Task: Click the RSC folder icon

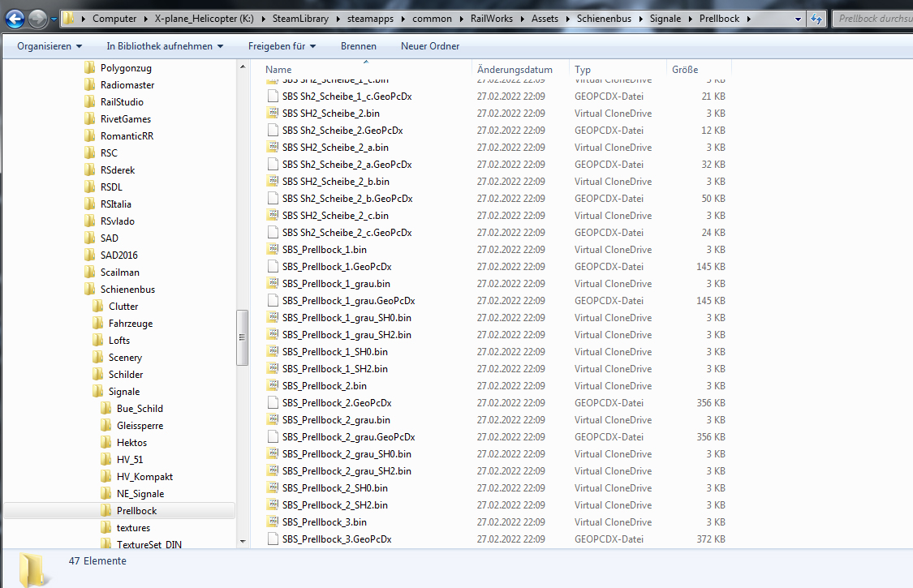Action: point(89,153)
